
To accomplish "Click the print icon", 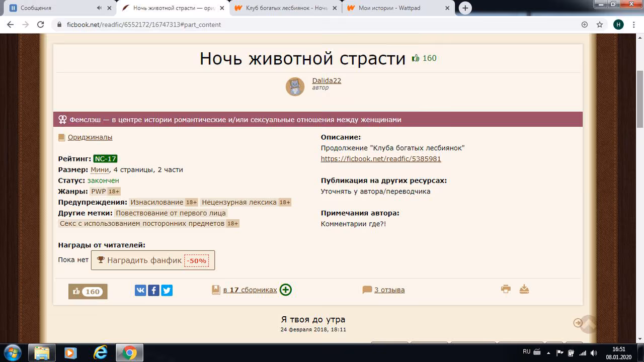I will 506,289.
